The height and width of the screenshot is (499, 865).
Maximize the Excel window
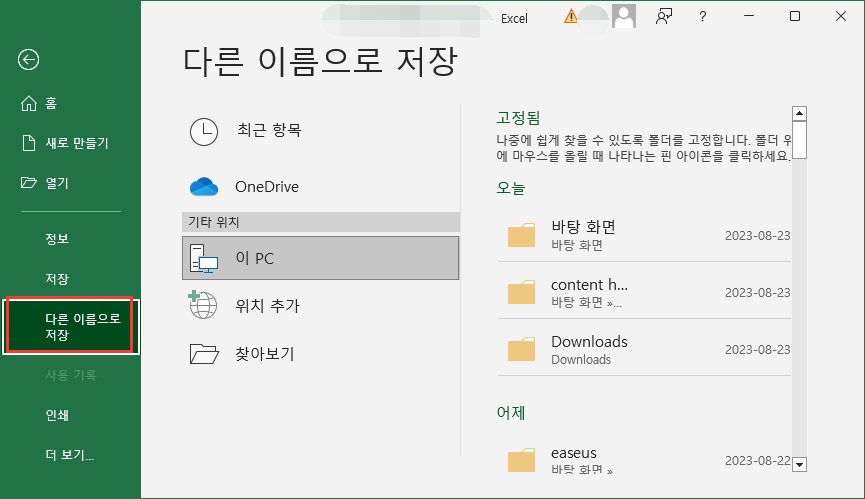795,16
